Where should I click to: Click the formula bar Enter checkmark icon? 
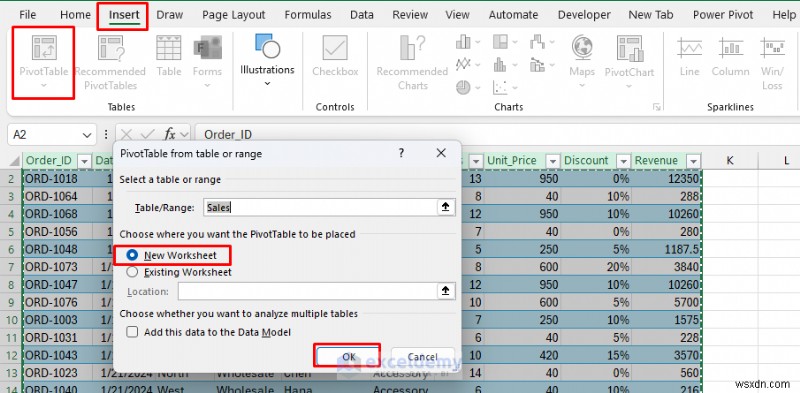(148, 134)
